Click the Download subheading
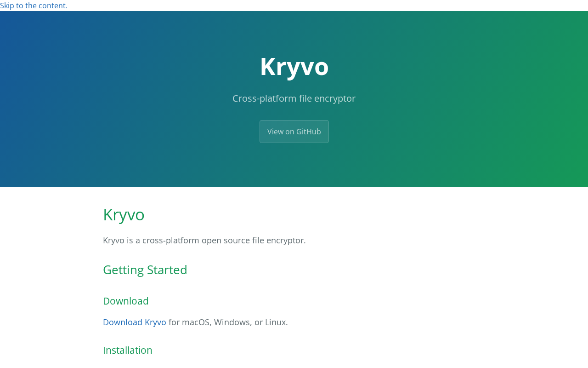The width and height of the screenshot is (588, 368). pyautogui.click(x=126, y=301)
